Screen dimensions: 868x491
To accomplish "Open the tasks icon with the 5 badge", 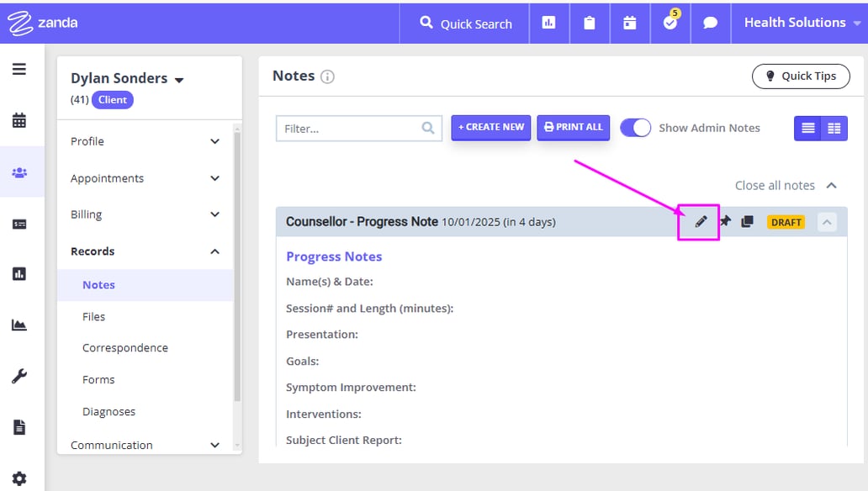I will click(x=670, y=24).
